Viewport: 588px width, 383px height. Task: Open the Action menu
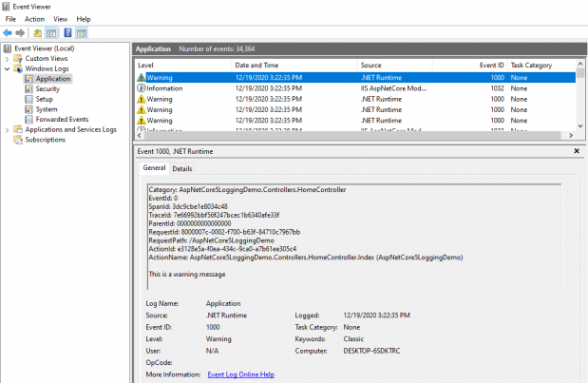pyautogui.click(x=34, y=19)
